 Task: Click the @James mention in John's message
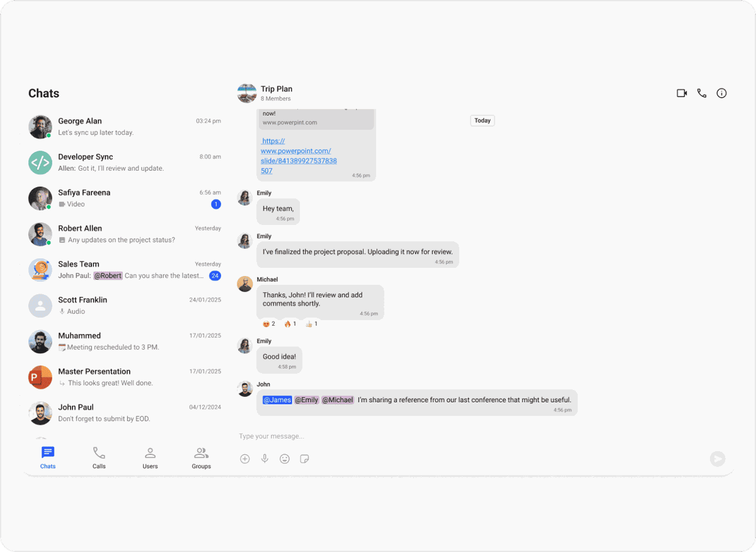pyautogui.click(x=277, y=400)
